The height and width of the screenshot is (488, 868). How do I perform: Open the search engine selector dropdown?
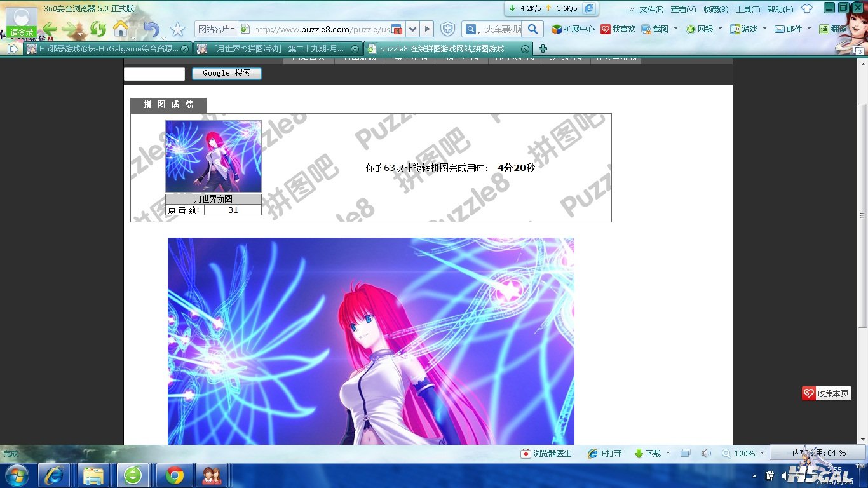471,29
